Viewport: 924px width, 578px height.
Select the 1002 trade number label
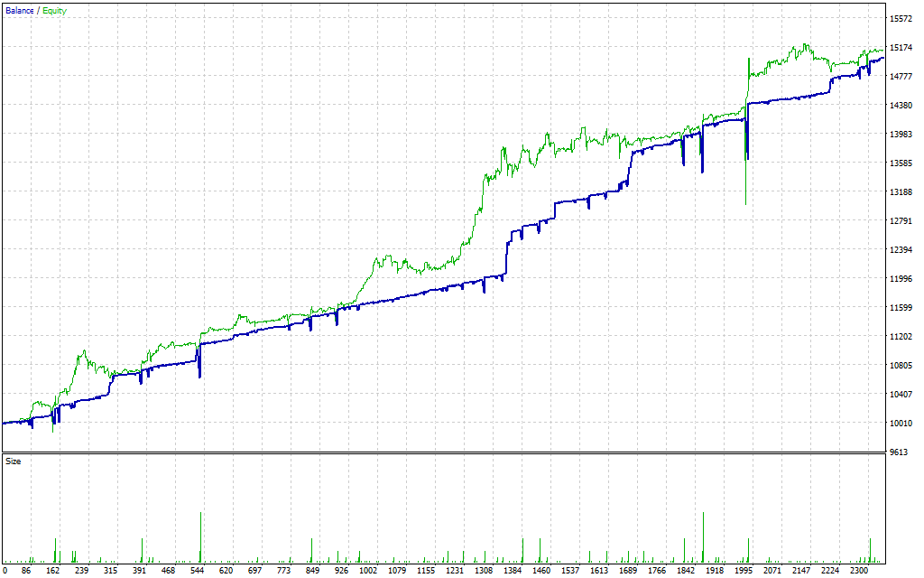(x=369, y=571)
